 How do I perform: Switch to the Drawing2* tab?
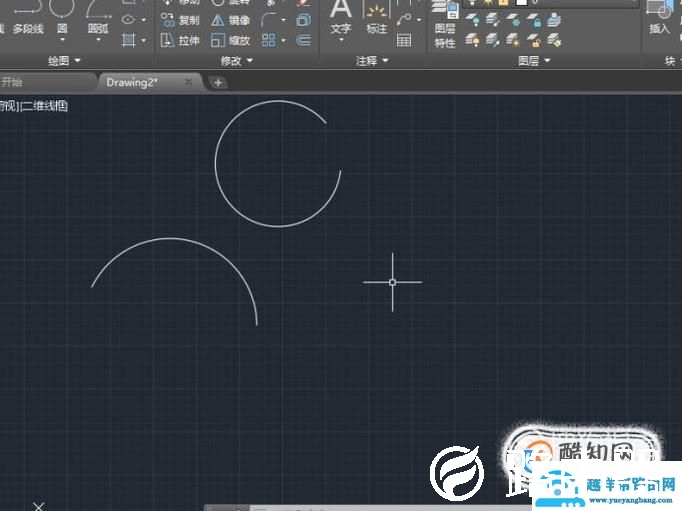(133, 82)
